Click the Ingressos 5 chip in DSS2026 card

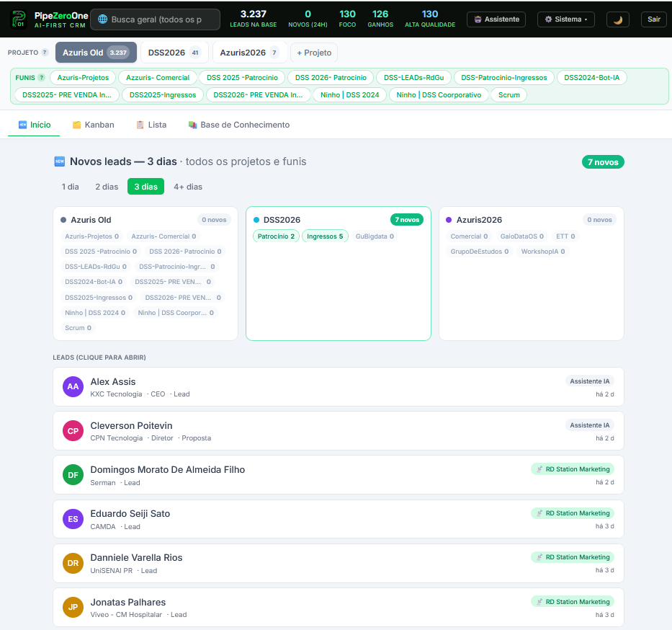[x=325, y=236]
